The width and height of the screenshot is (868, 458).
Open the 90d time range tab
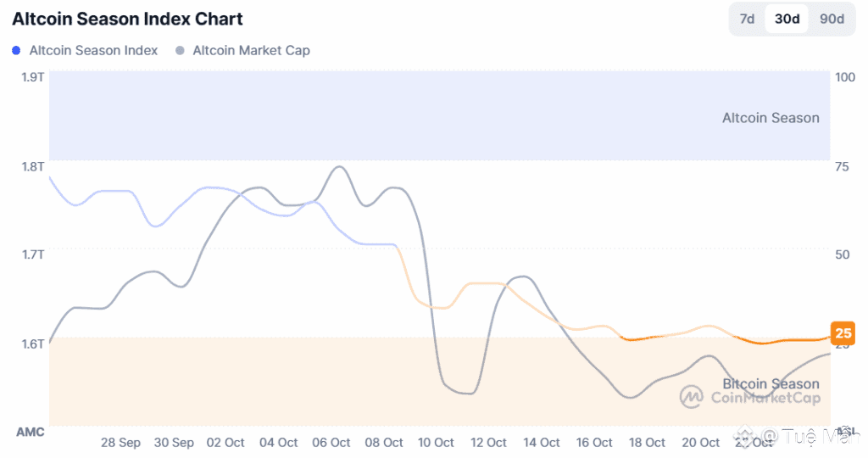832,19
